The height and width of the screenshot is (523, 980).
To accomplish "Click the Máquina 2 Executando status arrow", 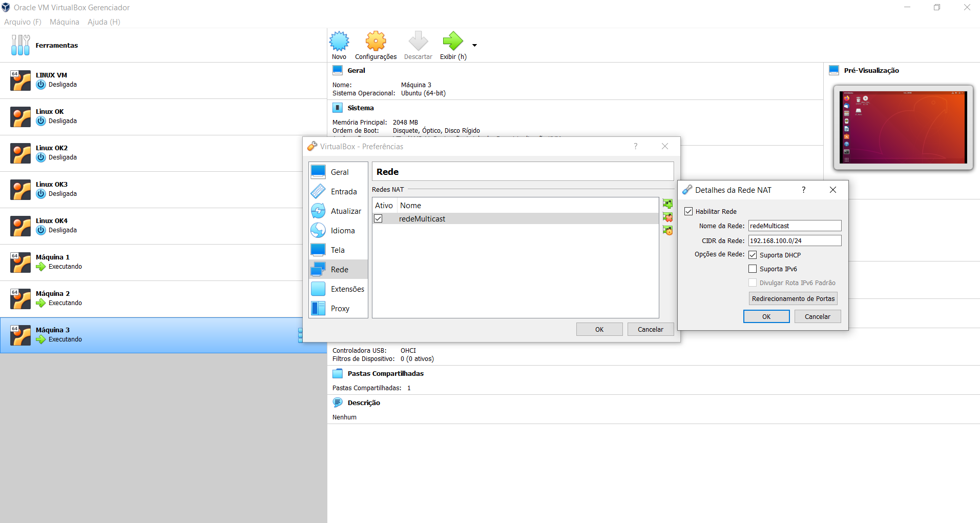I will click(41, 303).
